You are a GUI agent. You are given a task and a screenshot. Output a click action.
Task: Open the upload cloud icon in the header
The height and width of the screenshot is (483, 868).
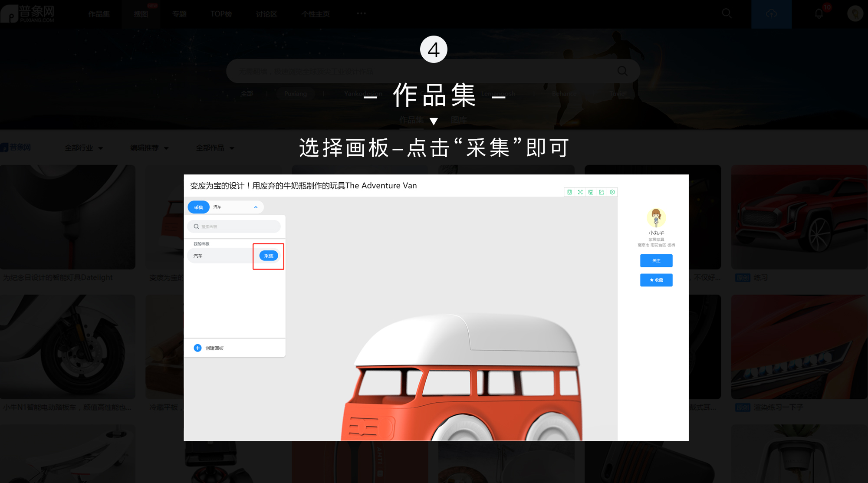pyautogui.click(x=771, y=13)
